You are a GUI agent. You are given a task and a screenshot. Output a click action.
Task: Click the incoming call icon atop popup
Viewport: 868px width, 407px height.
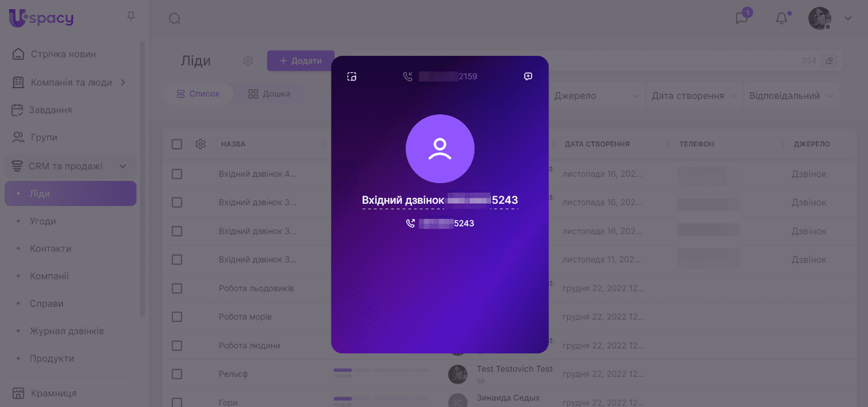click(x=408, y=76)
